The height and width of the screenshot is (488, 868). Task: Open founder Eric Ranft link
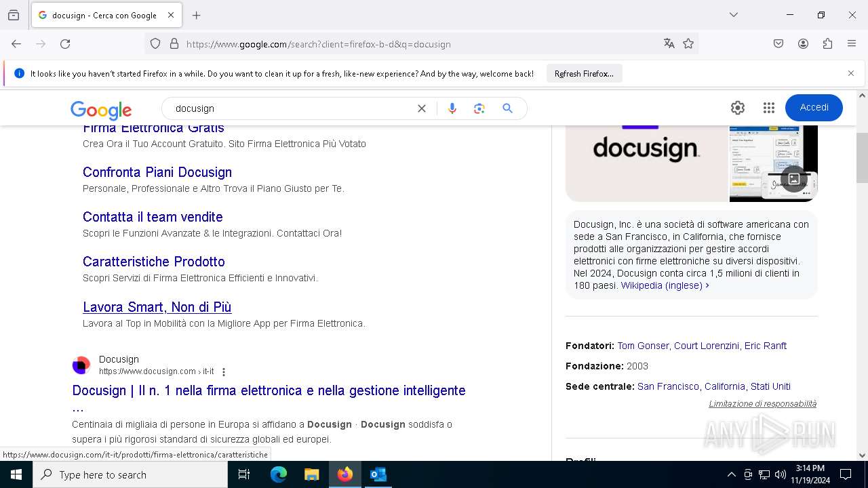click(x=766, y=346)
